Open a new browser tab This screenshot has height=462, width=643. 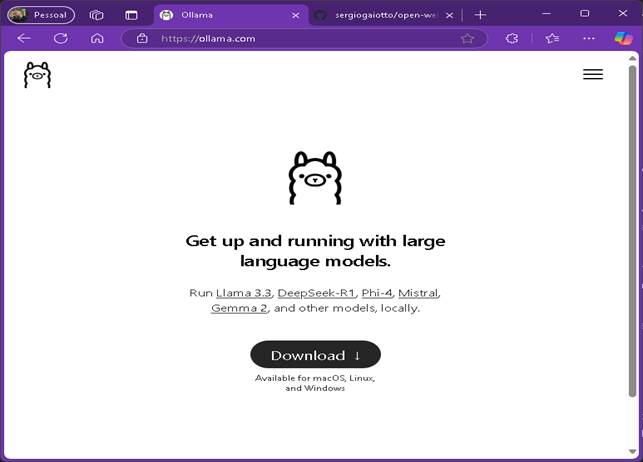point(480,15)
